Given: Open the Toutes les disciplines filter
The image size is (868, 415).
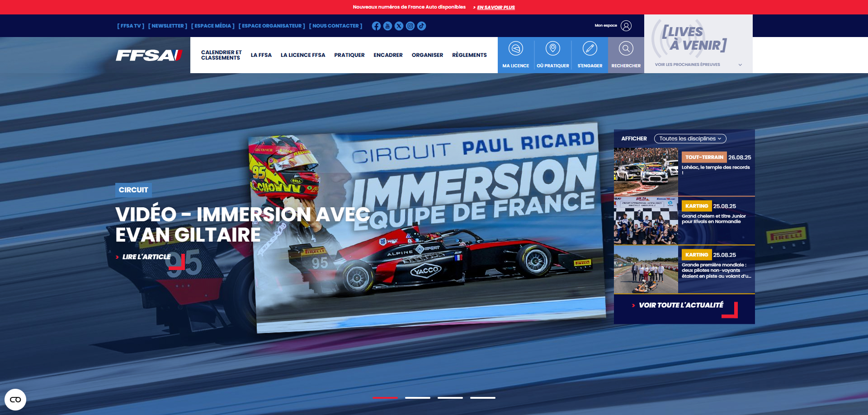Looking at the screenshot, I should click(690, 138).
